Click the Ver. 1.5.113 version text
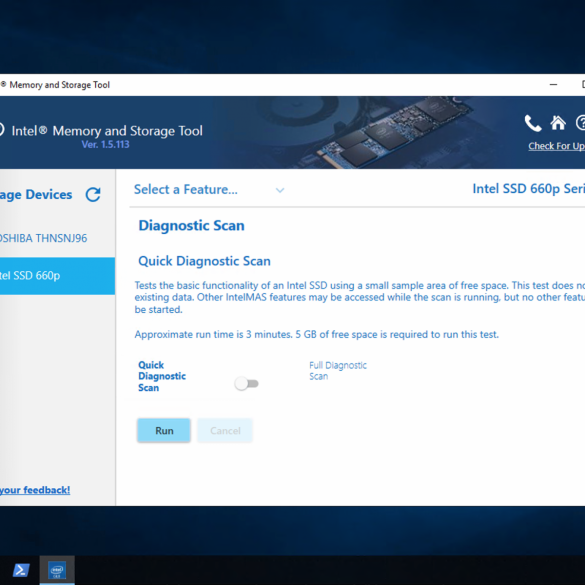Screen dimensions: 585x585 pyautogui.click(x=106, y=144)
